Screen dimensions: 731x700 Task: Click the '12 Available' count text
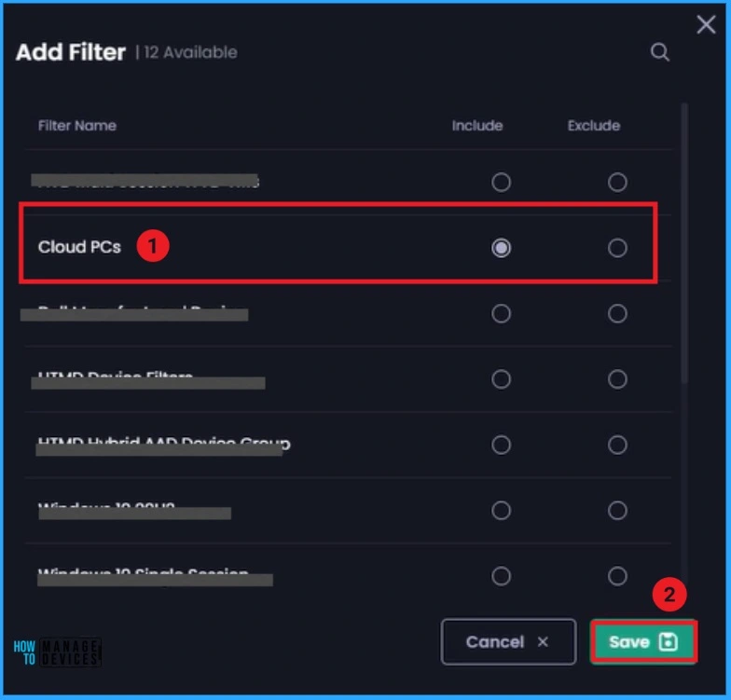(x=190, y=52)
